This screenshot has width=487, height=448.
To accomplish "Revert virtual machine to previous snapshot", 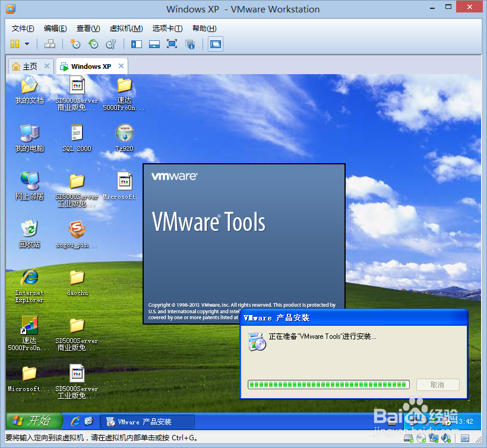I will coord(93,44).
